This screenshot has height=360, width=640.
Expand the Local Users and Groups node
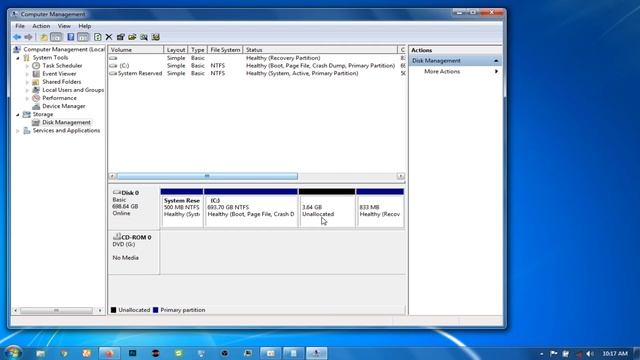pos(27,90)
